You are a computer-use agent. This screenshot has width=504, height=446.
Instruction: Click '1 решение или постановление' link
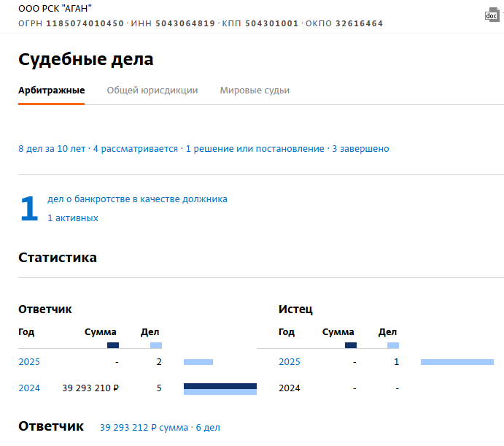(255, 149)
